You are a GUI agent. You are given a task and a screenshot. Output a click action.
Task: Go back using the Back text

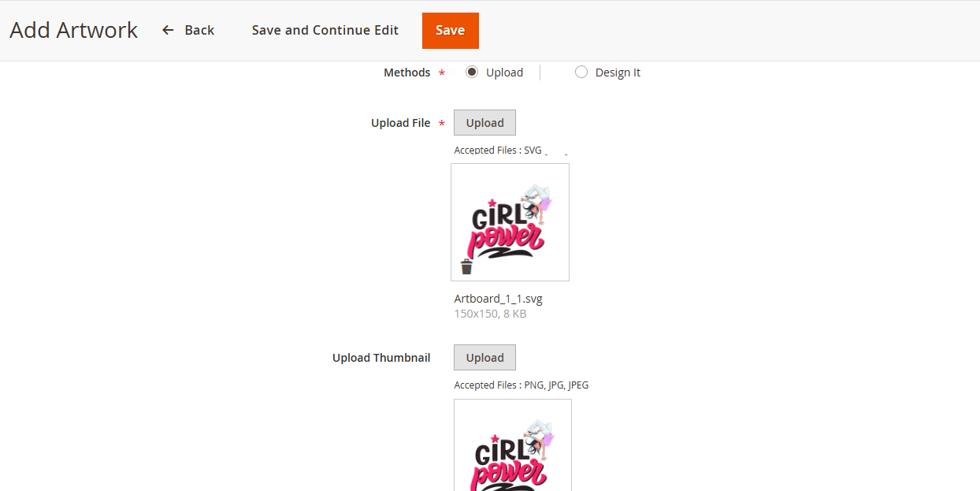coord(199,30)
